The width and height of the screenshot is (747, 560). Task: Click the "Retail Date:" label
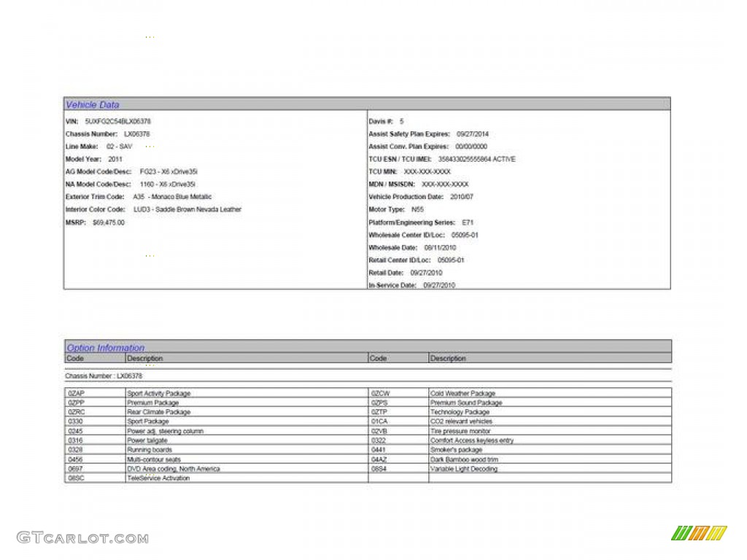(386, 273)
